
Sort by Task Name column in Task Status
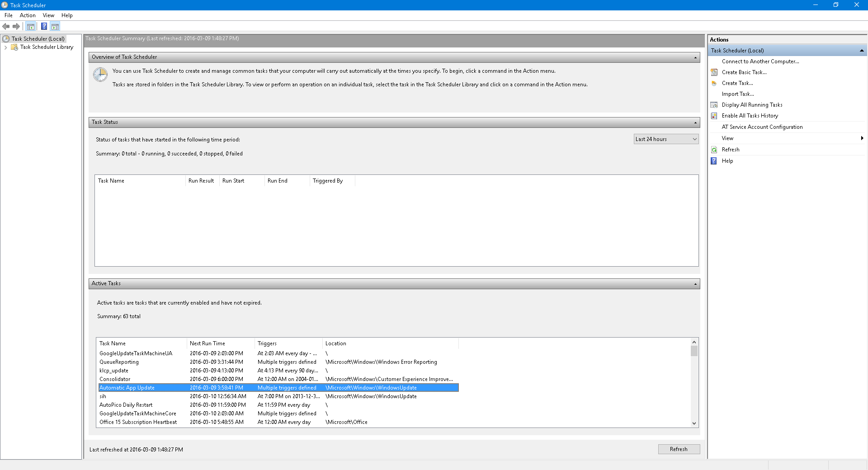[x=140, y=181]
